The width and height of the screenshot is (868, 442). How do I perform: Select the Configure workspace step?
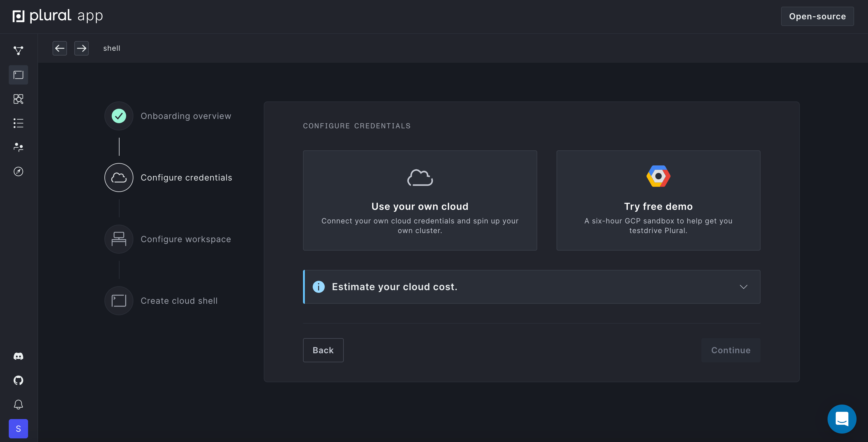point(186,239)
